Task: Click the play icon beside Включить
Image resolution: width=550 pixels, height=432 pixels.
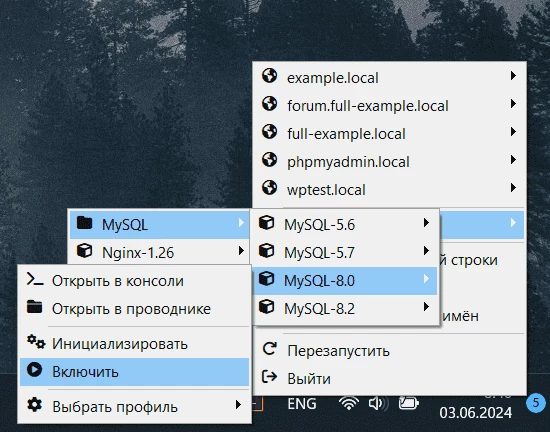Action: pyautogui.click(x=34, y=370)
